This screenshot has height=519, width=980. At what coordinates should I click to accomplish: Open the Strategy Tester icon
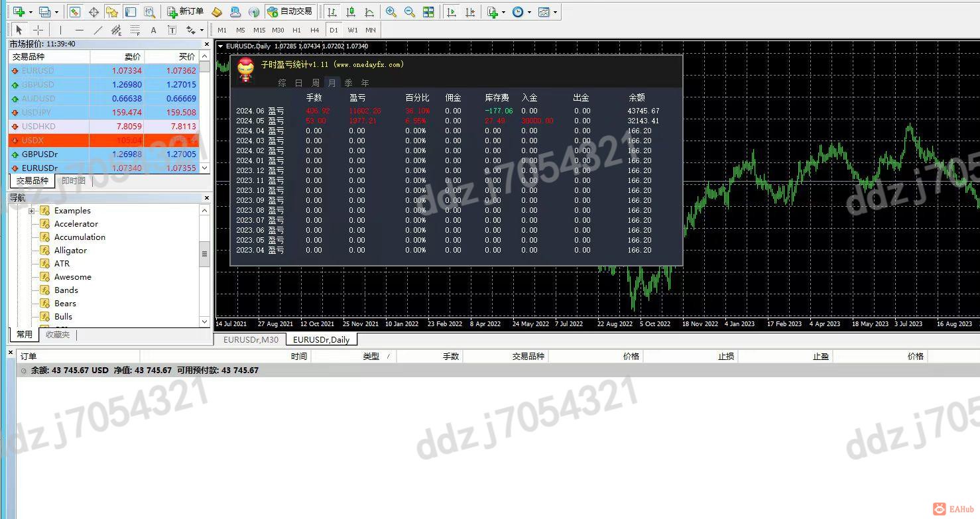click(150, 12)
